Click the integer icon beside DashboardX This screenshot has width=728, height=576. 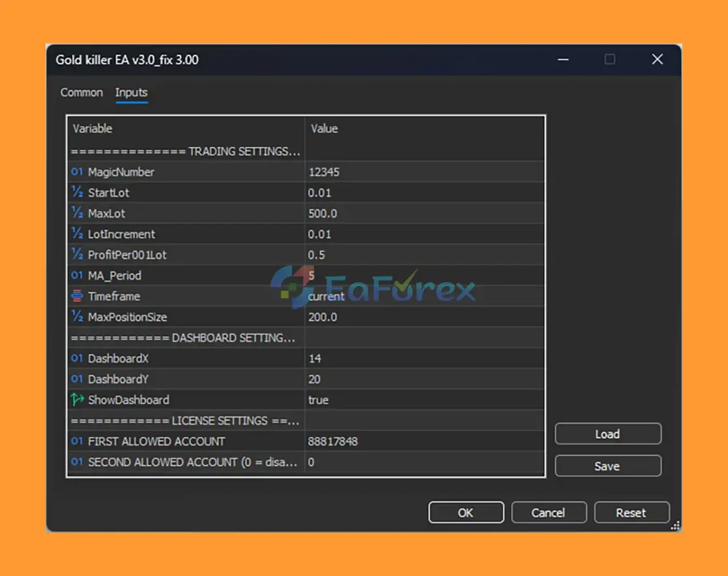coord(77,359)
